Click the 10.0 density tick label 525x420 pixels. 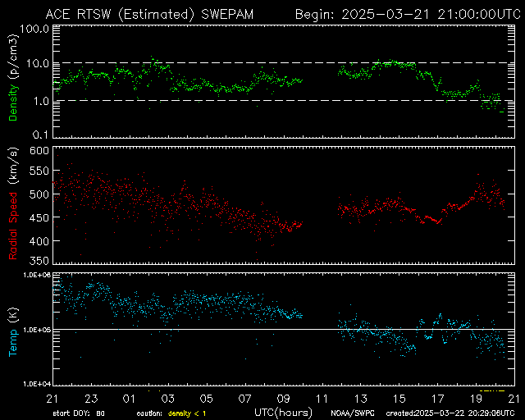pos(38,63)
